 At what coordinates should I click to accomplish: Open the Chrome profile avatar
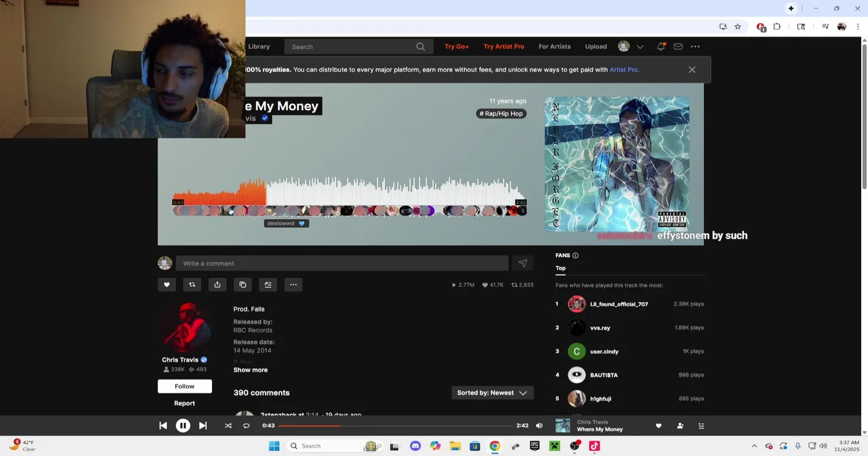[841, 27]
